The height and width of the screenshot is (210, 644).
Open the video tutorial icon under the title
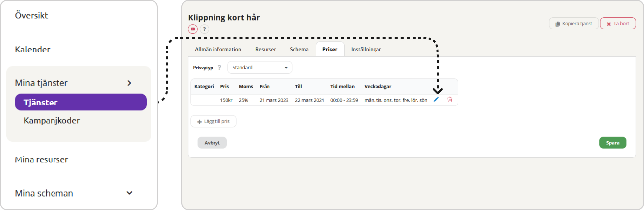pos(193,29)
